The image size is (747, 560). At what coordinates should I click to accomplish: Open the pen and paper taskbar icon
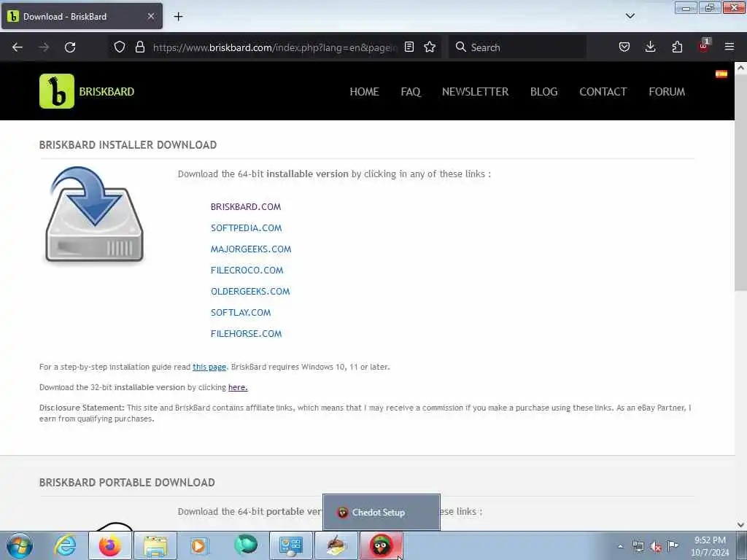coord(336,545)
